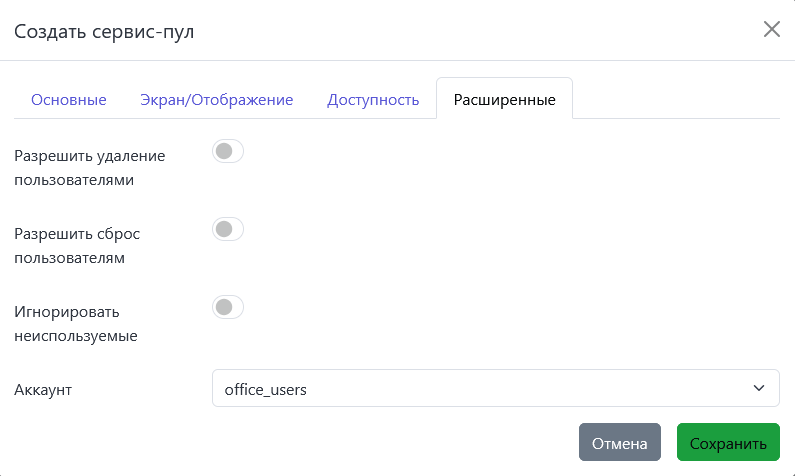Toggle Игнорировать неиспользуемые switch
Image resolution: width=795 pixels, height=476 pixels.
coord(228,308)
